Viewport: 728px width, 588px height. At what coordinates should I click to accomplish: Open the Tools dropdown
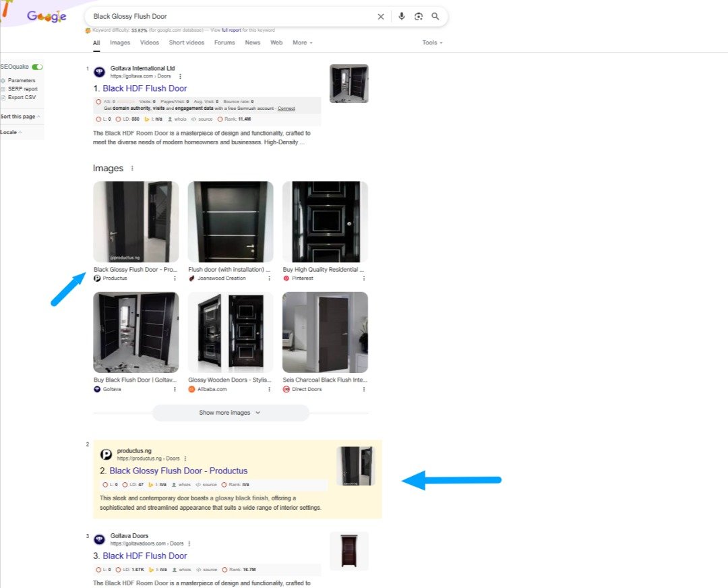432,42
